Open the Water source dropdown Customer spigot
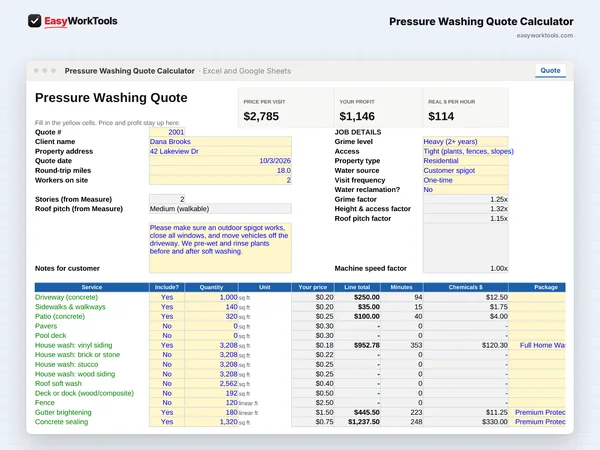Viewport: 600px width, 450px height. tap(466, 170)
